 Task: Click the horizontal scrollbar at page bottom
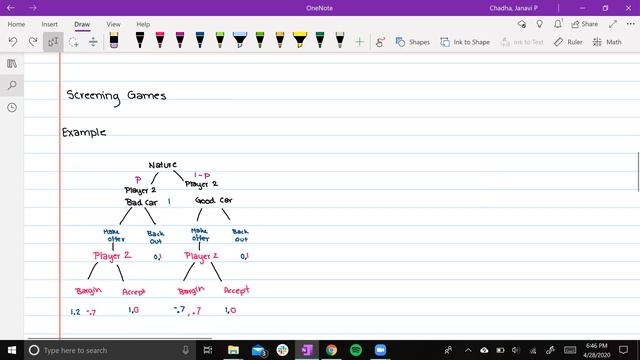(x=120, y=338)
